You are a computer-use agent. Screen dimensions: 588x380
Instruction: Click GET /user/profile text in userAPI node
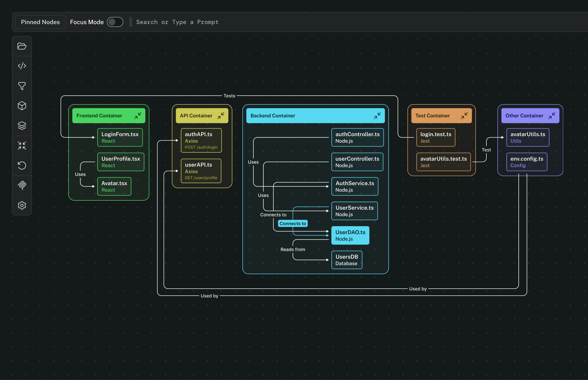pos(201,178)
